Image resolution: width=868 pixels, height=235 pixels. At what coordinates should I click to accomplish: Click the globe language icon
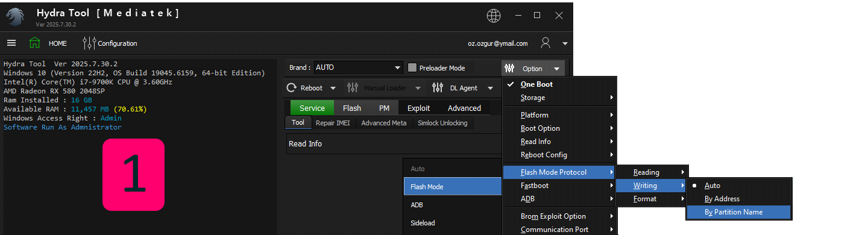(x=494, y=16)
